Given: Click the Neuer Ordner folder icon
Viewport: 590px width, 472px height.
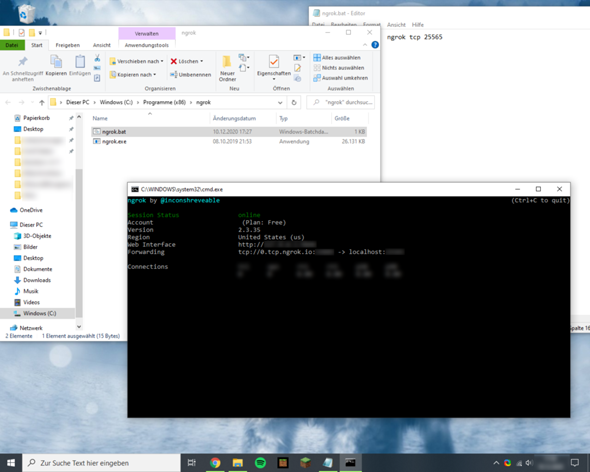Looking at the screenshot, I should click(227, 61).
